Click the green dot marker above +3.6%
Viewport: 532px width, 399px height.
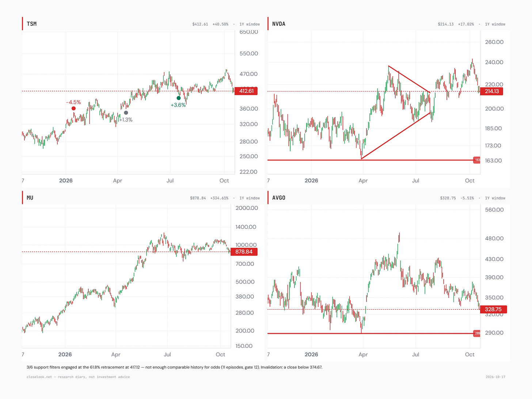coord(179,98)
